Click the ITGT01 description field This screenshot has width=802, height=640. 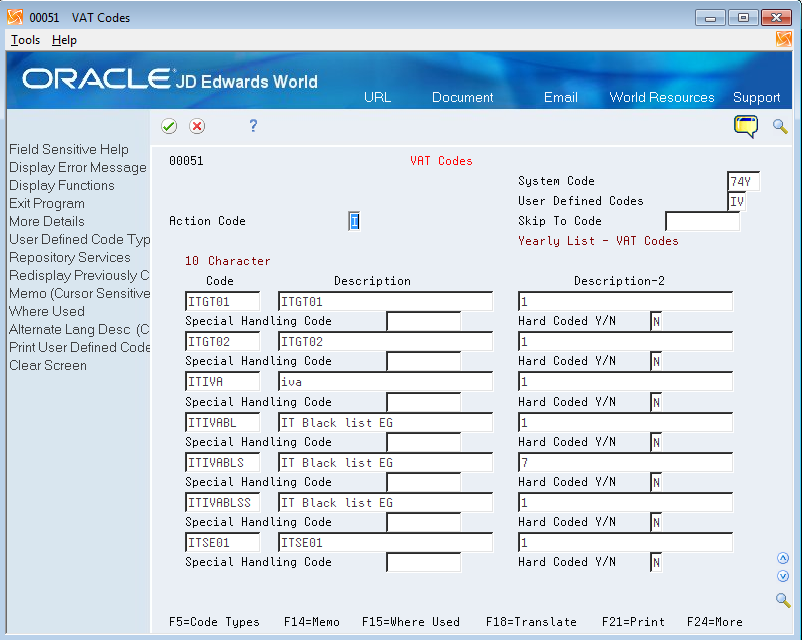pos(386,302)
